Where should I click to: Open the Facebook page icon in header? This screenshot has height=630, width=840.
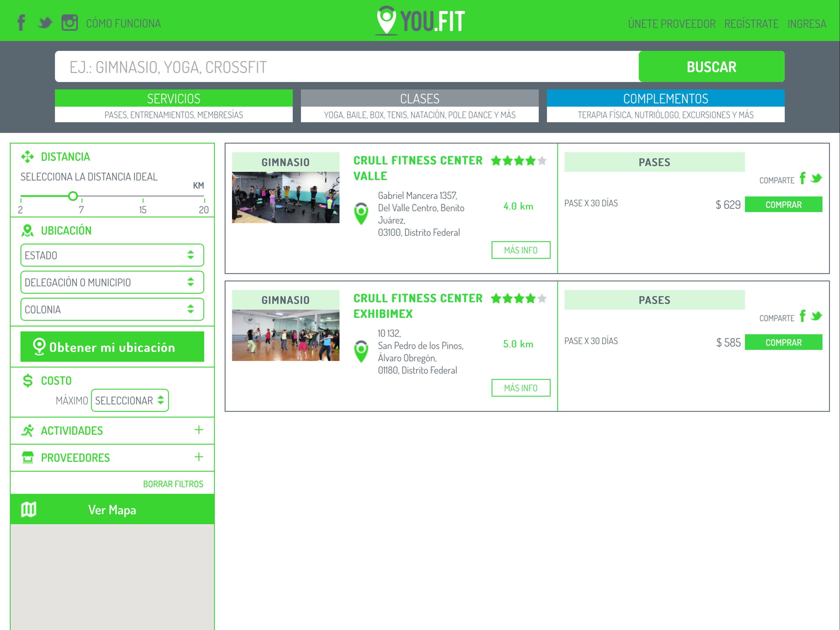pyautogui.click(x=21, y=23)
